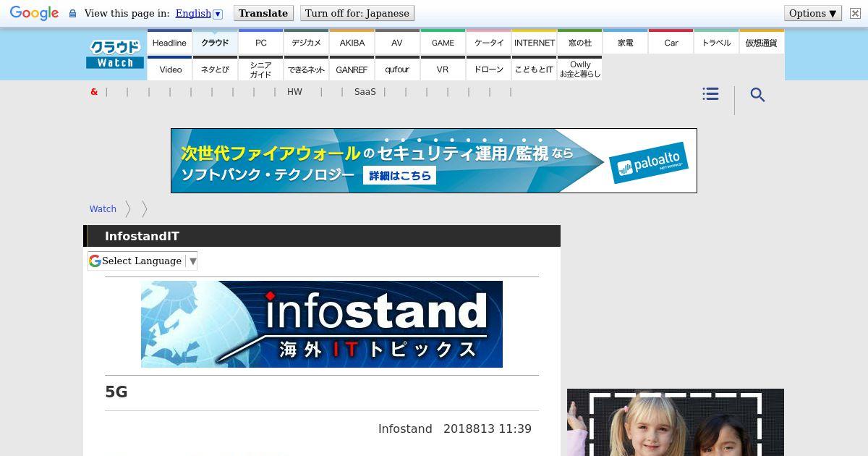Open the トラベル tab
Screen dimensions: 868x456
(x=716, y=42)
